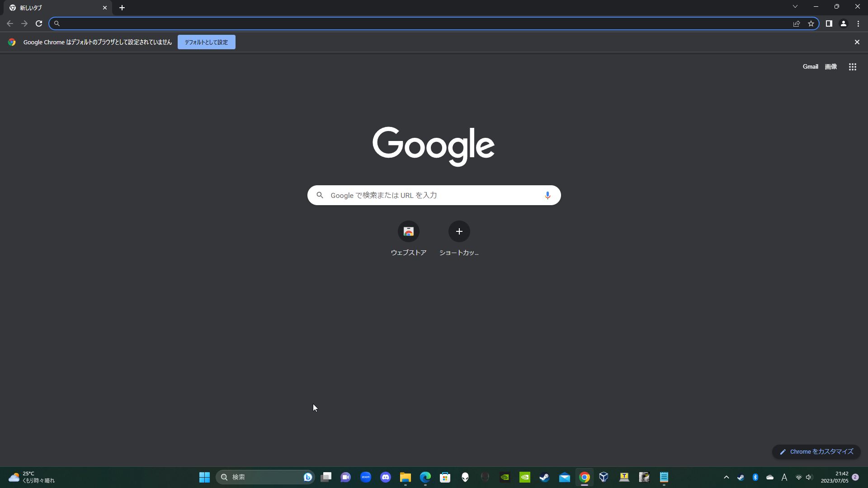Expand hidden icons in the system tray

726,477
